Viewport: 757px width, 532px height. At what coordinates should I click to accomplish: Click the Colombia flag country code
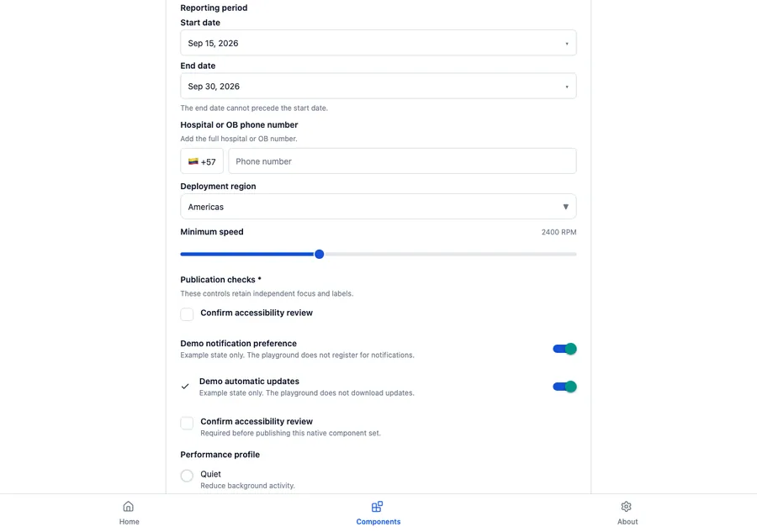(x=202, y=161)
